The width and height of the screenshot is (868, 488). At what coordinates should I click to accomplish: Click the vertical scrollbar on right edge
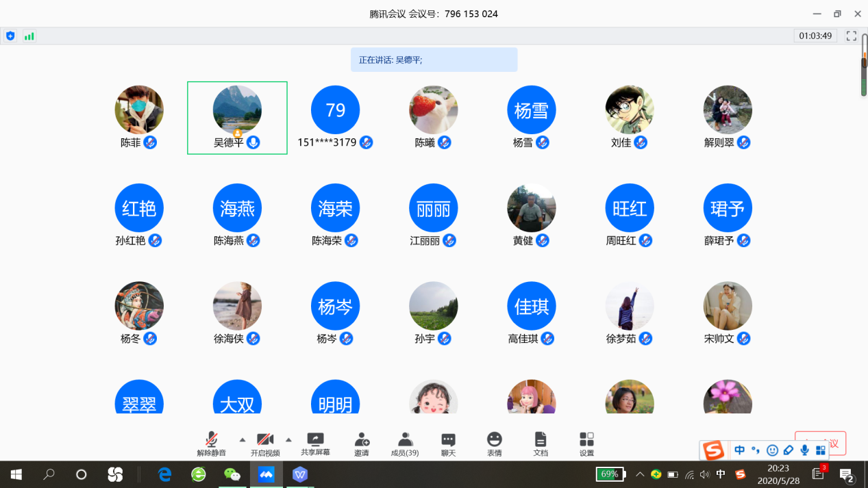coord(864,75)
